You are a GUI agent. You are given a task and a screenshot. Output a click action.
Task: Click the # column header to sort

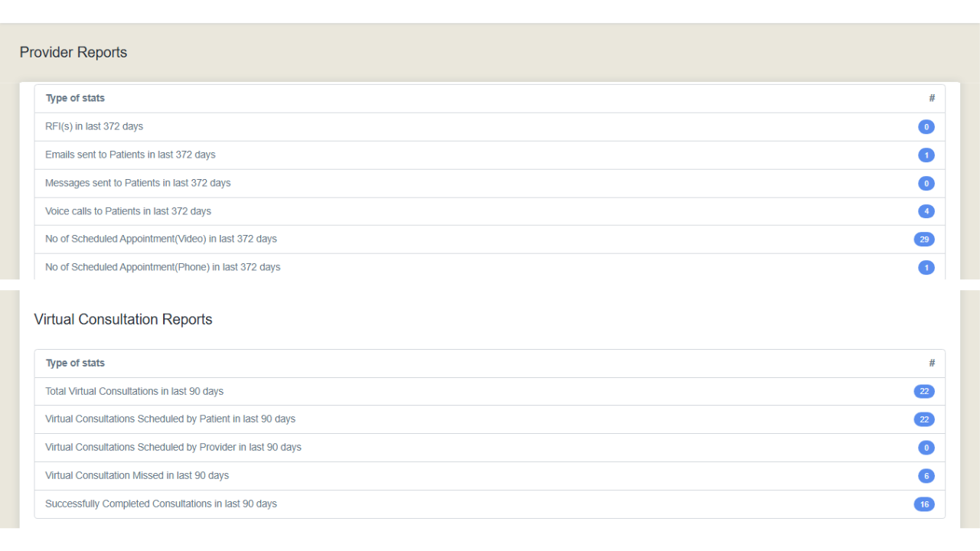[x=932, y=98]
